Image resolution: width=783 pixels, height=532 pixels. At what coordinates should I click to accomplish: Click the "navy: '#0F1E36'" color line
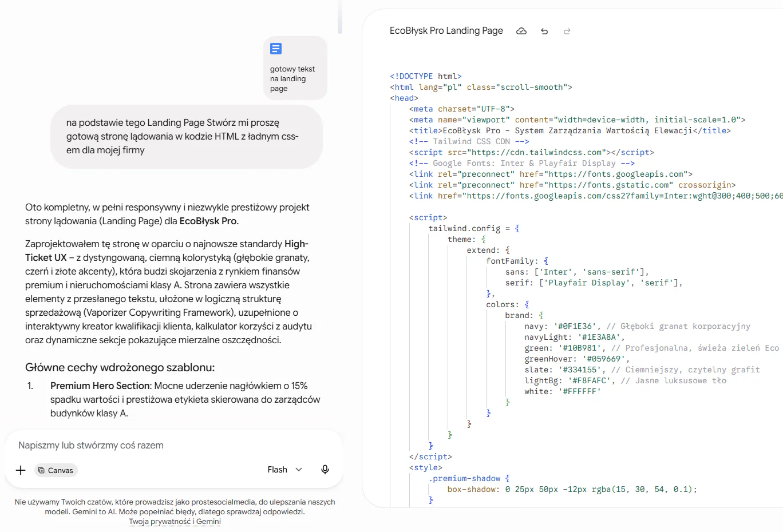click(x=637, y=326)
